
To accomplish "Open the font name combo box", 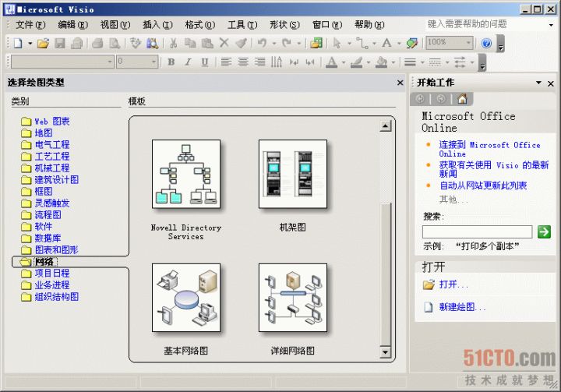I will 62,62.
